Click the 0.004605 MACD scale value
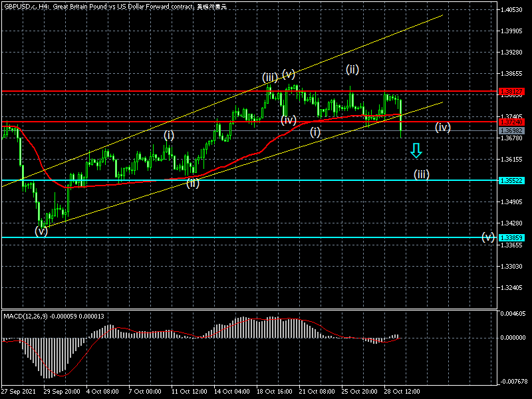The image size is (532, 399). click(513, 314)
